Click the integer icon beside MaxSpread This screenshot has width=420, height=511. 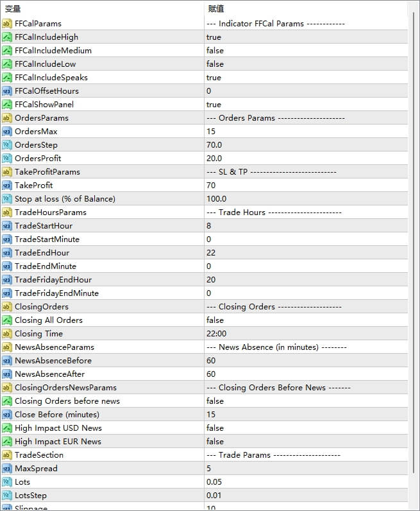tap(6, 469)
